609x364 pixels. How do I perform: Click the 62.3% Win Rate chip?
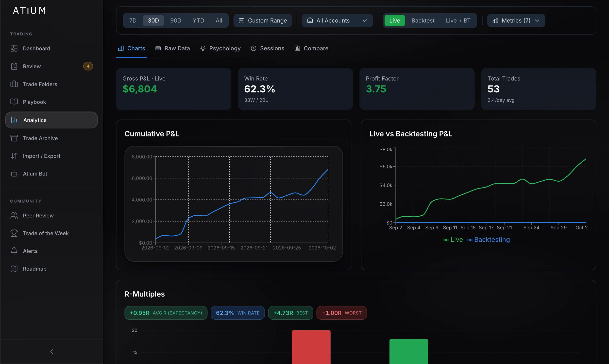click(x=238, y=313)
